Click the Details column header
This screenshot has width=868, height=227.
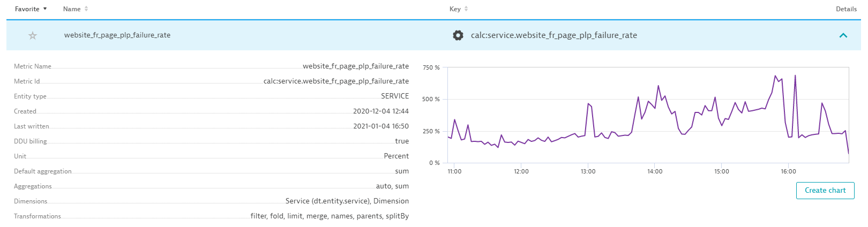point(846,9)
